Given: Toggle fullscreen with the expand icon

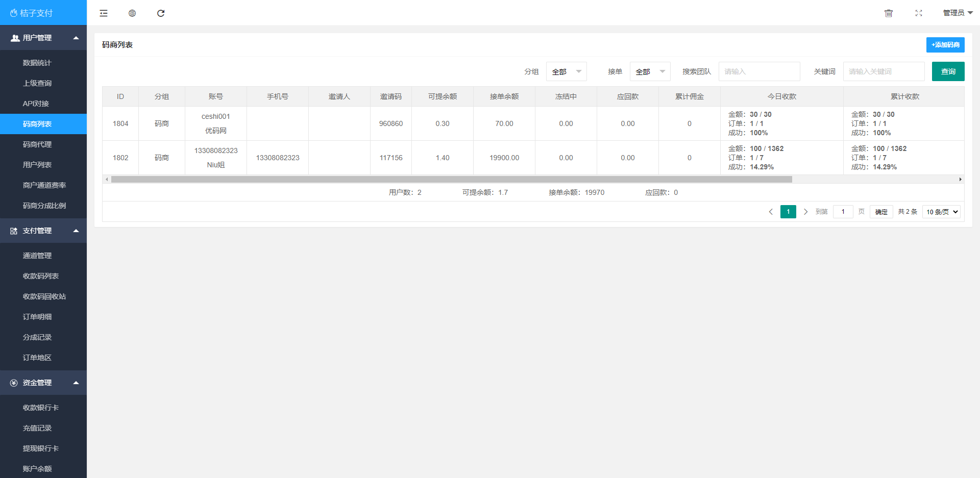Looking at the screenshot, I should (919, 13).
